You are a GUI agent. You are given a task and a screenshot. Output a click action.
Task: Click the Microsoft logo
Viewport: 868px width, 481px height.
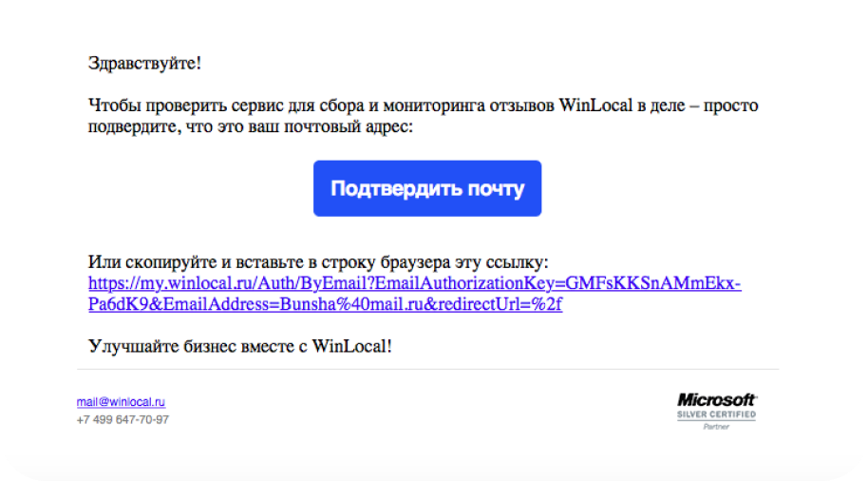click(x=716, y=400)
